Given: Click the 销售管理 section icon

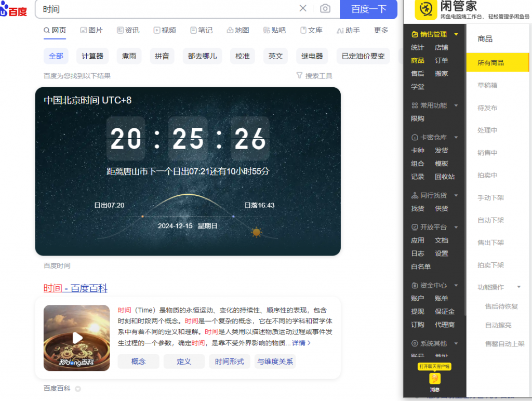Looking at the screenshot, I should pyautogui.click(x=415, y=34).
